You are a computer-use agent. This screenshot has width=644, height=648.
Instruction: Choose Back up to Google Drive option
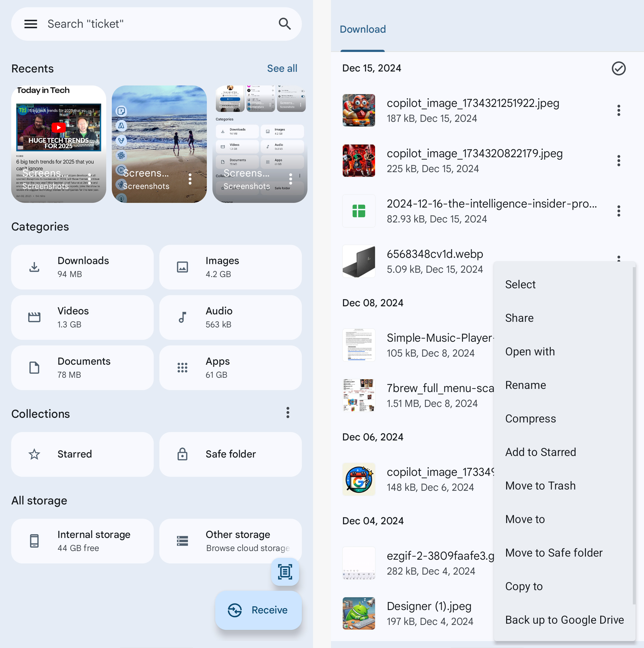[x=564, y=619]
